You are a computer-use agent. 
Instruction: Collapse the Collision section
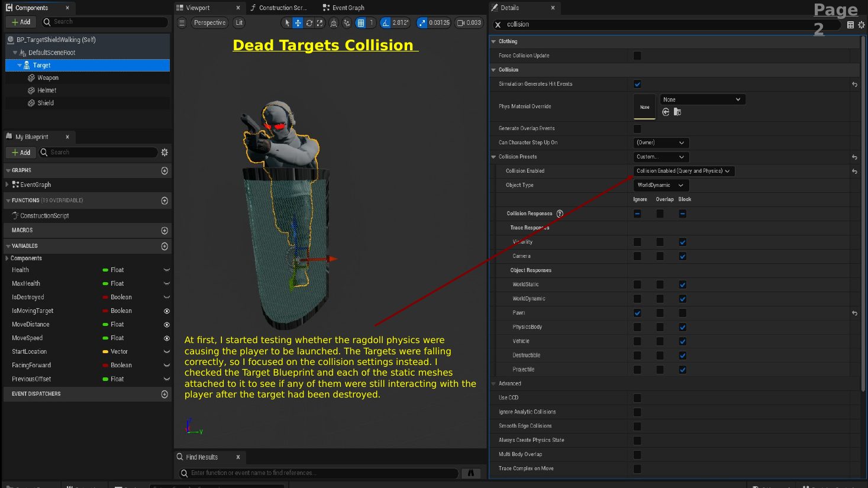[x=493, y=70]
